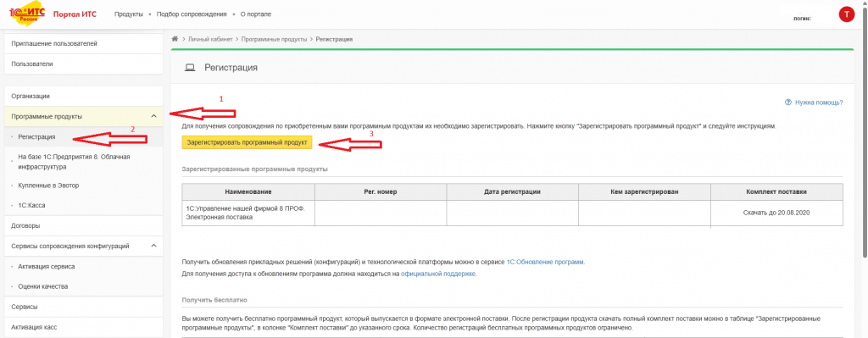Screen dimensions: 868x338
Task: Select Программные продукты sidebar section
Action: point(84,116)
